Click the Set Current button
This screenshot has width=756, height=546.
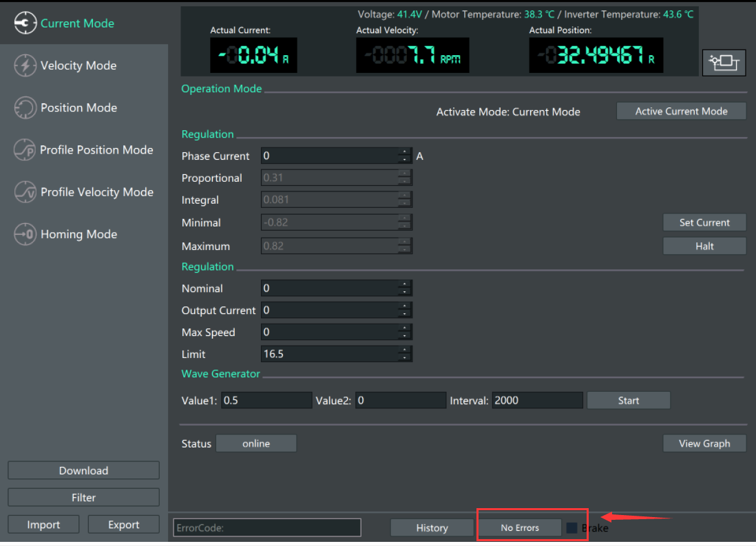704,222
